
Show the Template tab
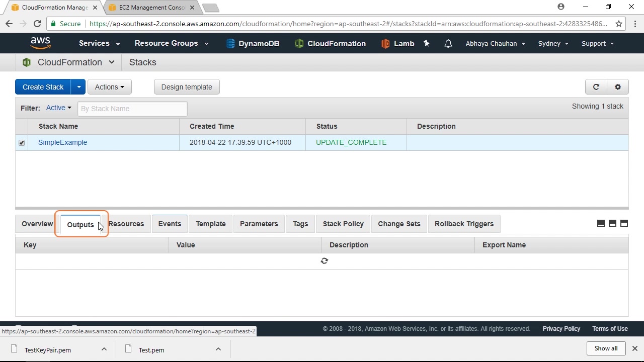(211, 224)
